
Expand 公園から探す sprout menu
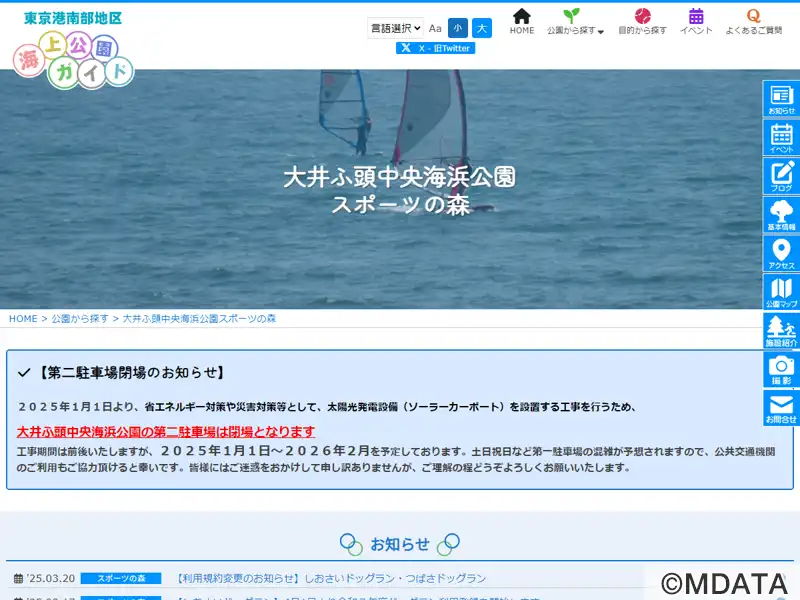(575, 21)
